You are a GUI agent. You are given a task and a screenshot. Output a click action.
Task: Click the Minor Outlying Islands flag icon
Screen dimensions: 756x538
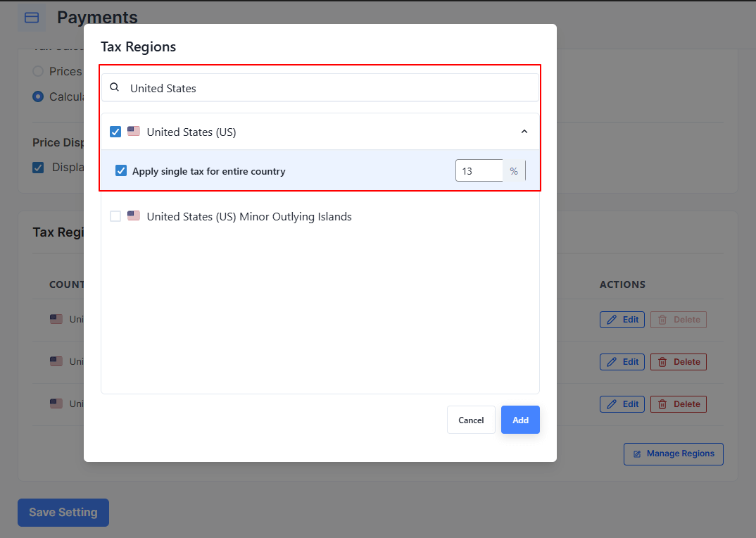click(134, 215)
